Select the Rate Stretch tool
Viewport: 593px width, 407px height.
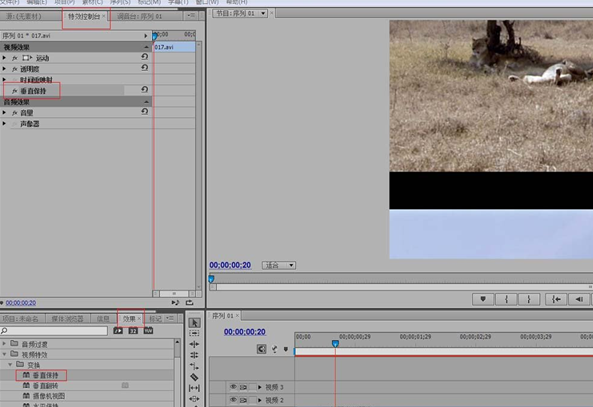194,366
